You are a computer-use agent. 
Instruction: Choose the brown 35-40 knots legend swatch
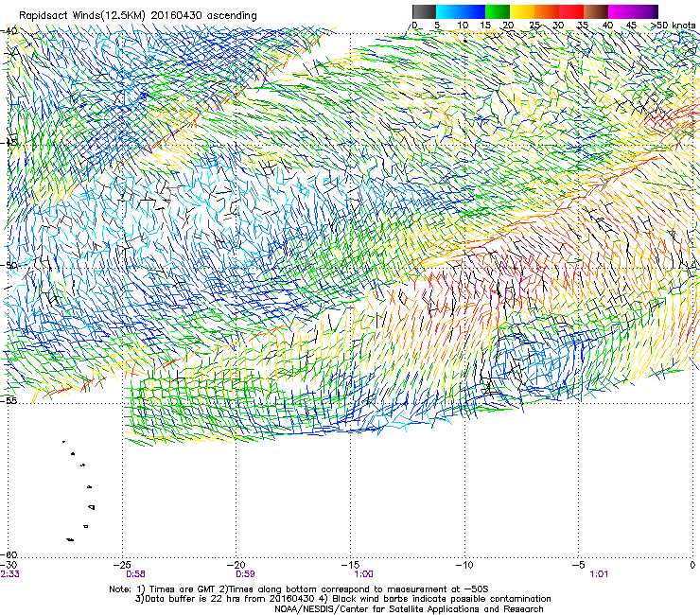pyautogui.click(x=596, y=11)
